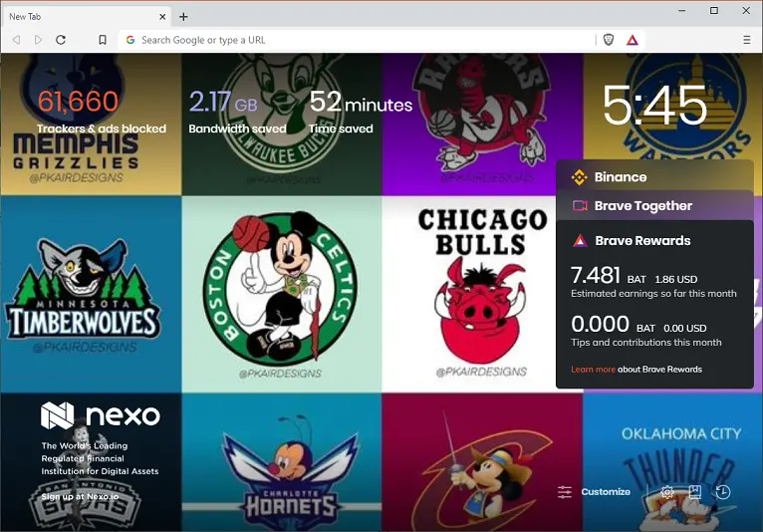
Task: Close the browser window
Action: pos(746,10)
